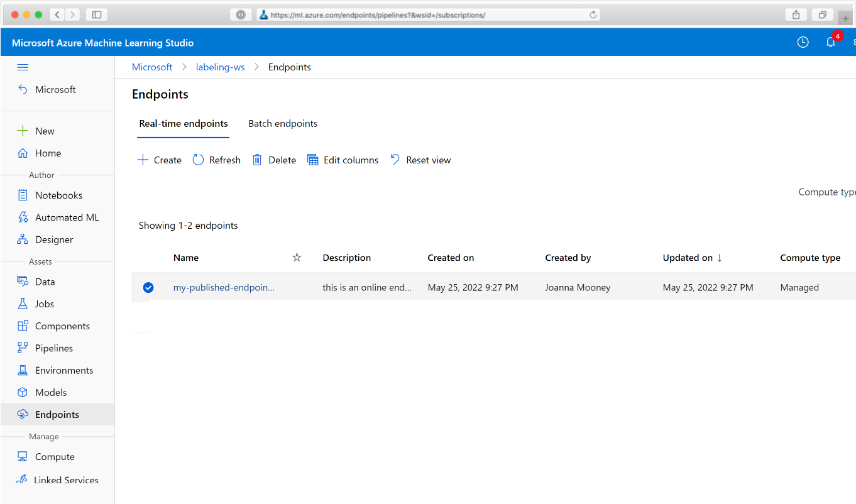Click the Delete trash icon

257,160
